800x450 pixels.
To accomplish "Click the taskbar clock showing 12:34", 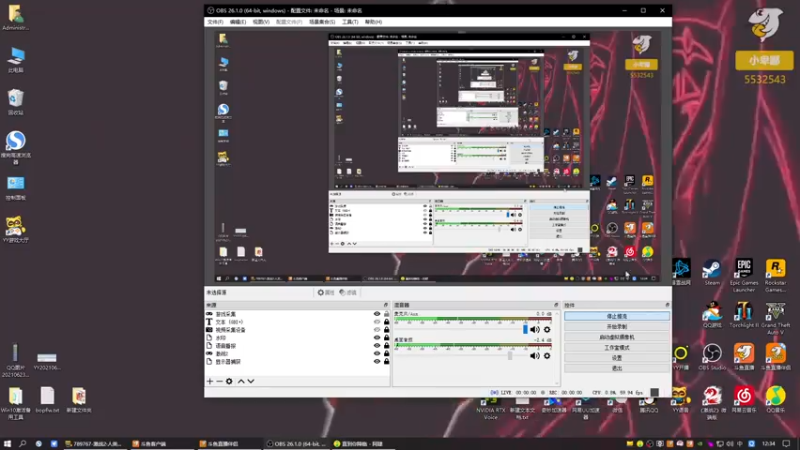I will tap(768, 444).
